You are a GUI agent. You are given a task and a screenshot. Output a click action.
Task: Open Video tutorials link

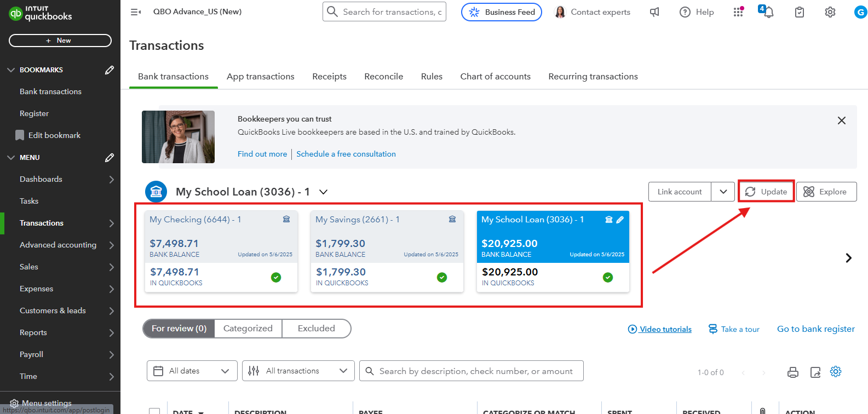click(x=660, y=329)
